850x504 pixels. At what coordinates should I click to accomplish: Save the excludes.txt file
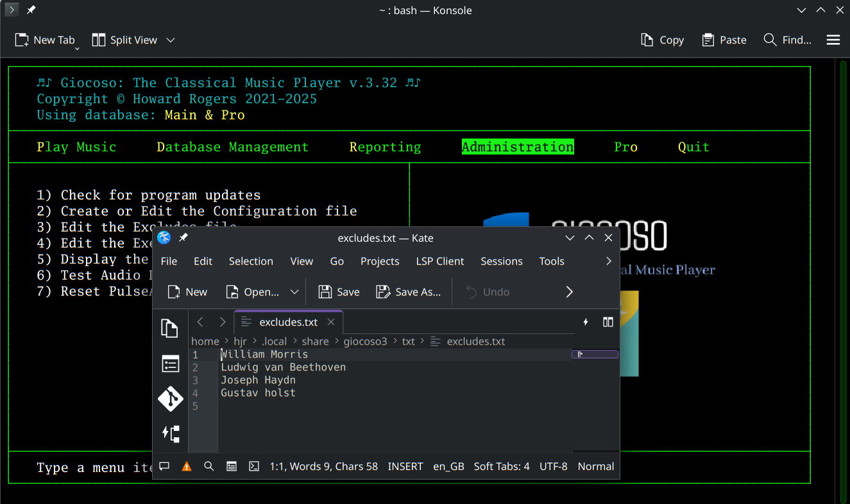pyautogui.click(x=338, y=292)
